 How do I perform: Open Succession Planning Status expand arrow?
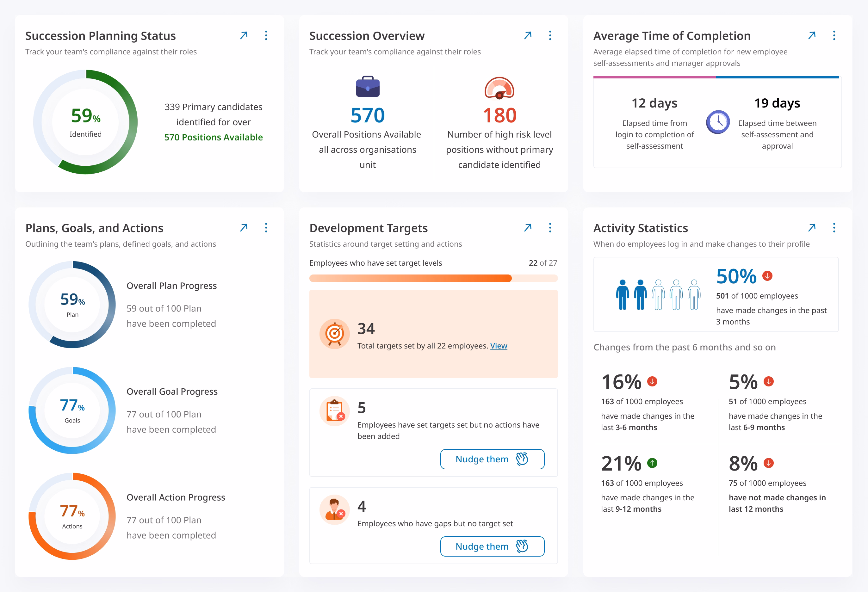[x=244, y=35]
